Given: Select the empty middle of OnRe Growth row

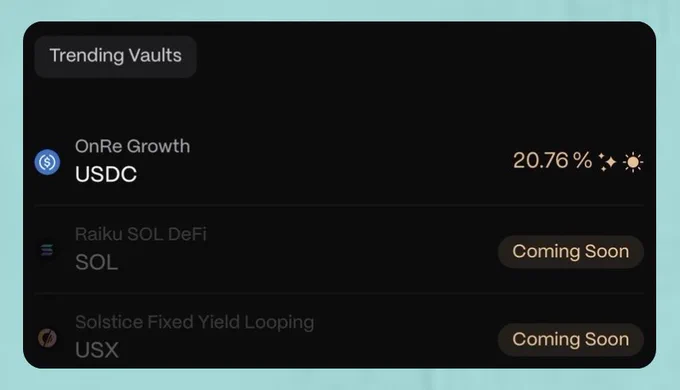Looking at the screenshot, I should (347, 161).
